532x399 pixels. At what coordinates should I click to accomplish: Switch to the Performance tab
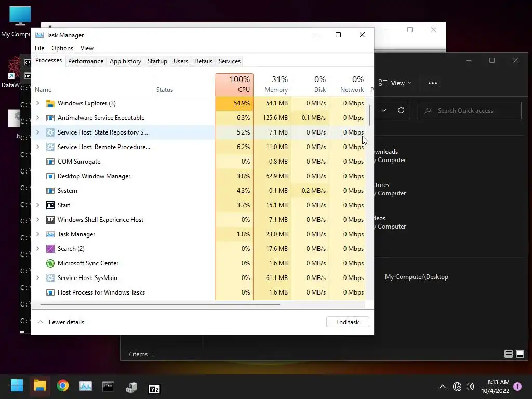pos(86,61)
